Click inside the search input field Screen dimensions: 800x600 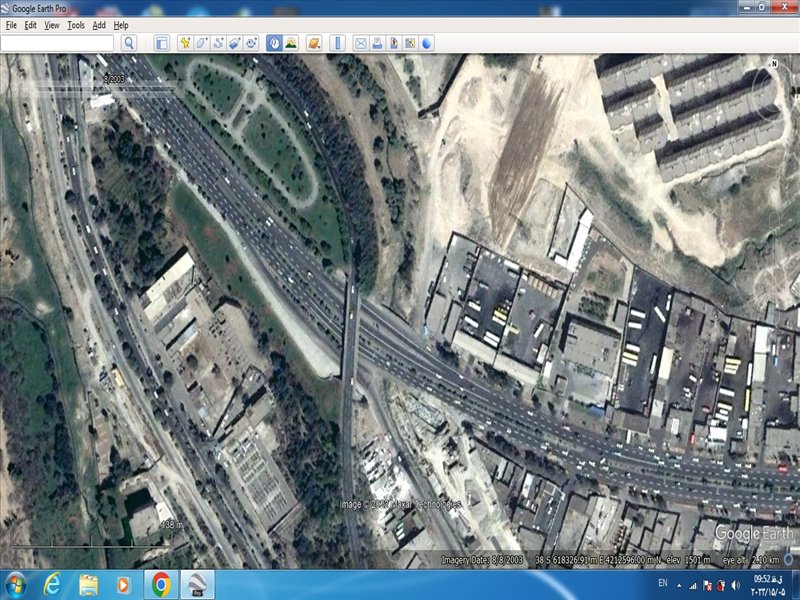[x=57, y=43]
